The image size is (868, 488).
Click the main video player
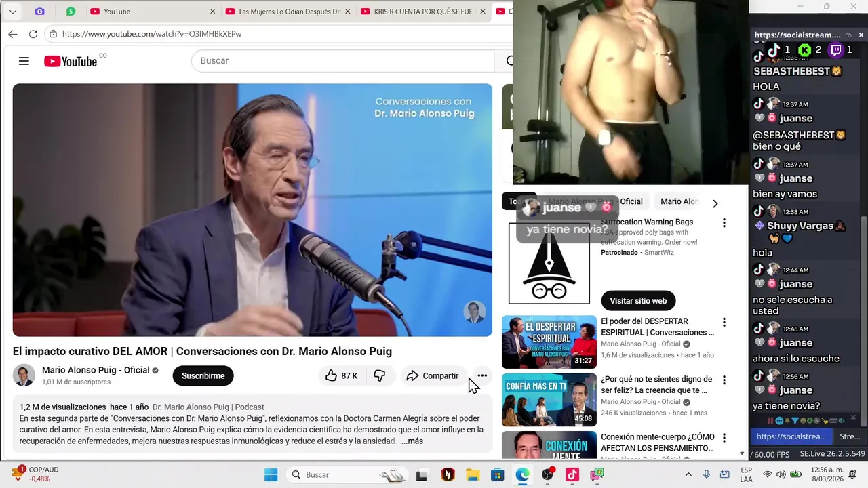(x=252, y=210)
